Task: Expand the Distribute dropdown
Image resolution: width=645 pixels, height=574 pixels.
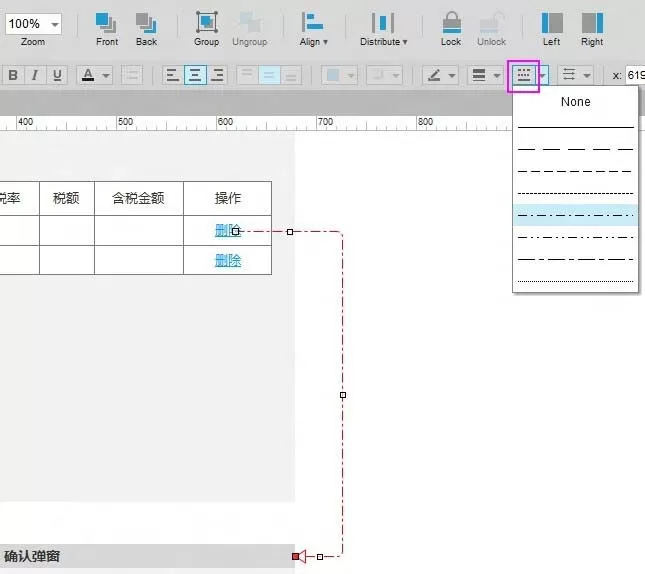Action: [x=383, y=29]
